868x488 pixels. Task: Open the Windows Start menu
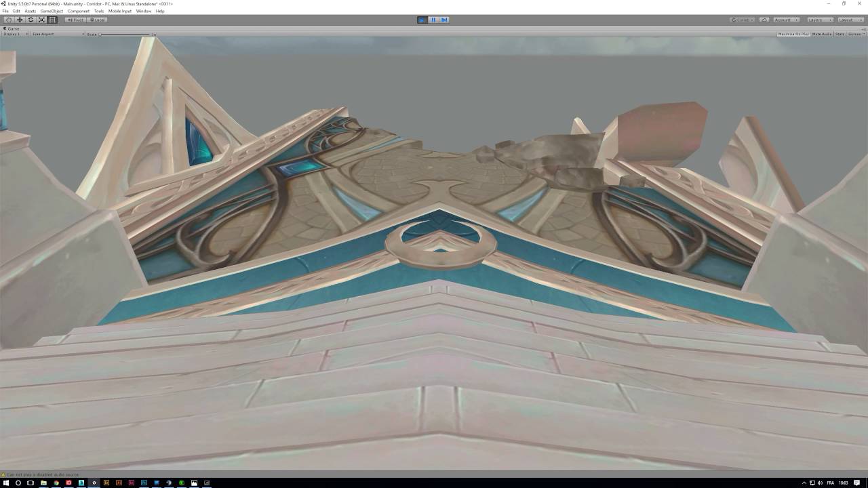5,483
